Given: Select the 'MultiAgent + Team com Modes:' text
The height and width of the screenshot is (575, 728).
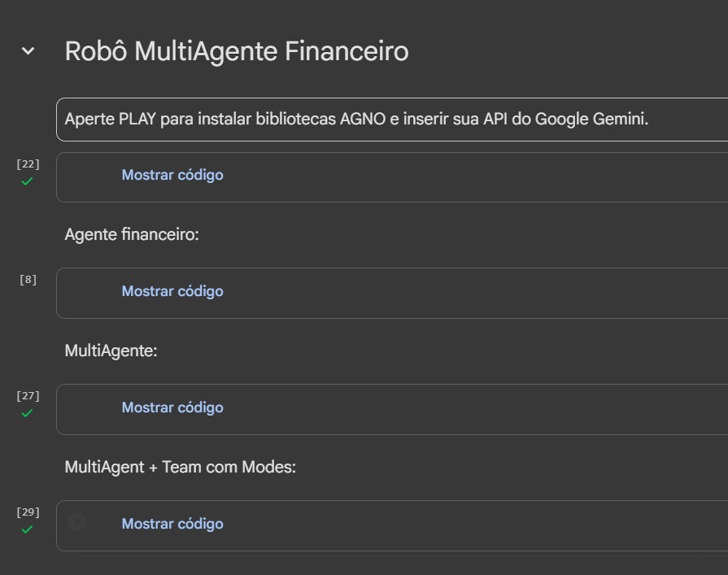Looking at the screenshot, I should pyautogui.click(x=180, y=468).
